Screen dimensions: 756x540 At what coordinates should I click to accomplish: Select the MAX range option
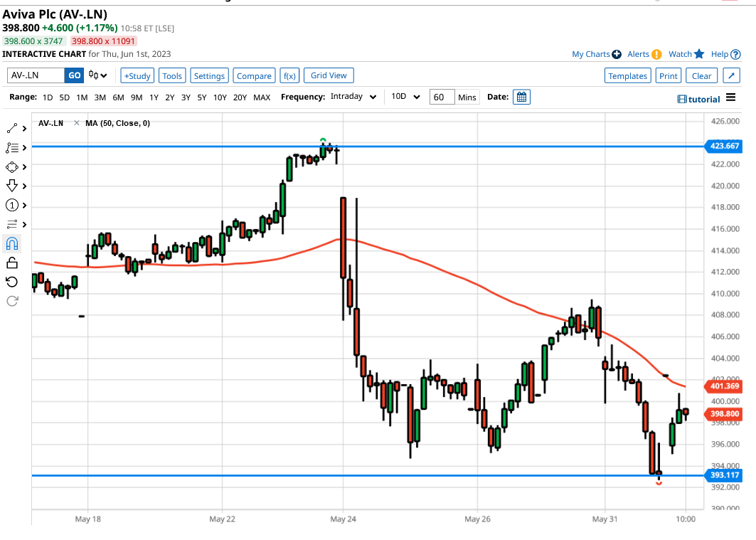(x=262, y=97)
